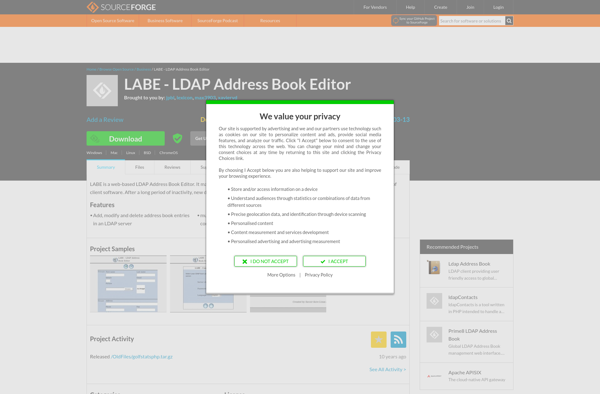Click Ldap Address Book recommended project title
Screen dimensions: 600x394
coord(469,264)
